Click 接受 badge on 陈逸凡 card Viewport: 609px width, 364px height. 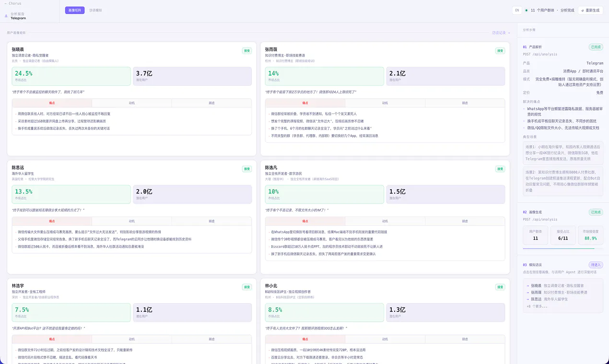500,169
